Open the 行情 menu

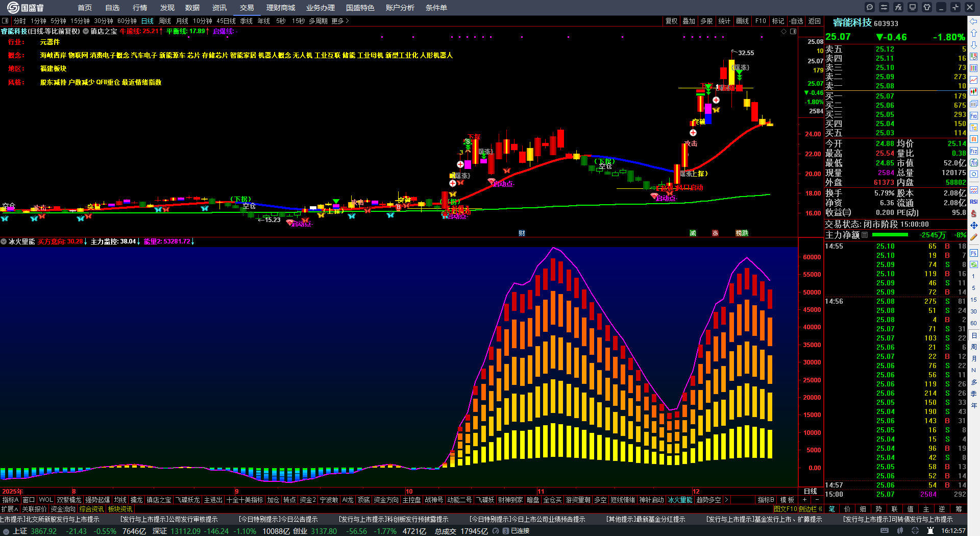[140, 8]
